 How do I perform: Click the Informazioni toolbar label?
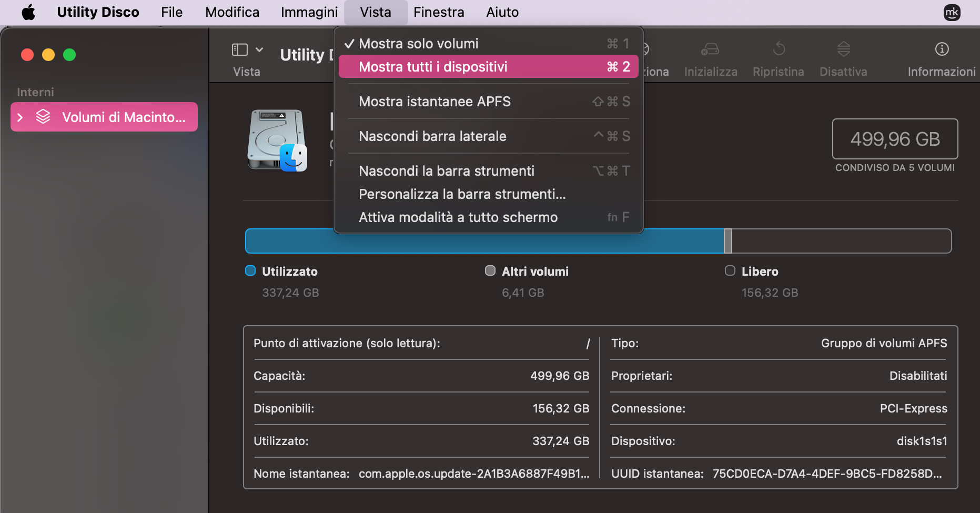point(942,72)
